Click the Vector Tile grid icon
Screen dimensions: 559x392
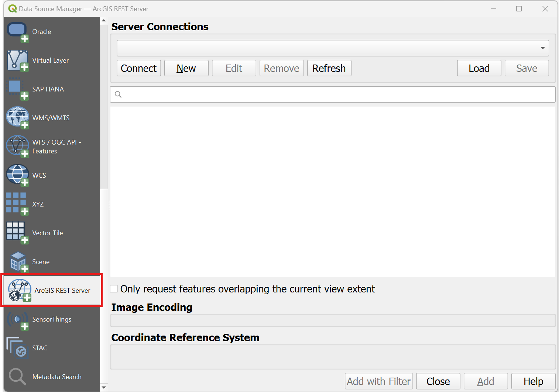coord(17,233)
